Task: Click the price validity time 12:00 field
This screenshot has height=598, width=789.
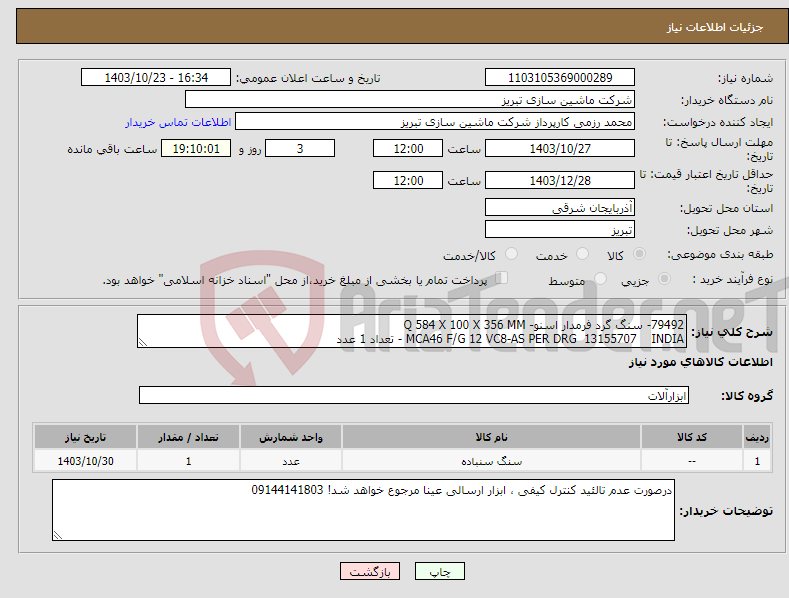Action: [408, 180]
